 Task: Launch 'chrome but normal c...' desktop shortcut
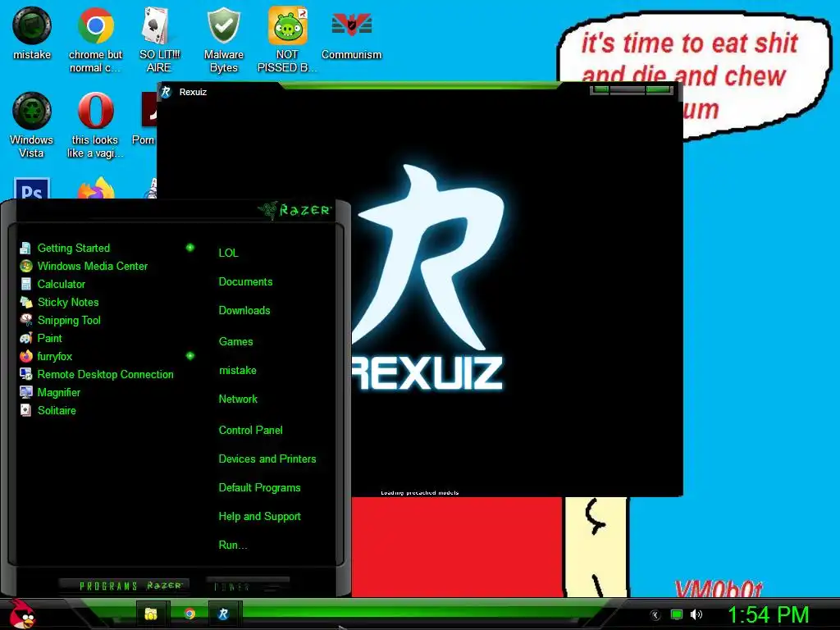(x=95, y=39)
